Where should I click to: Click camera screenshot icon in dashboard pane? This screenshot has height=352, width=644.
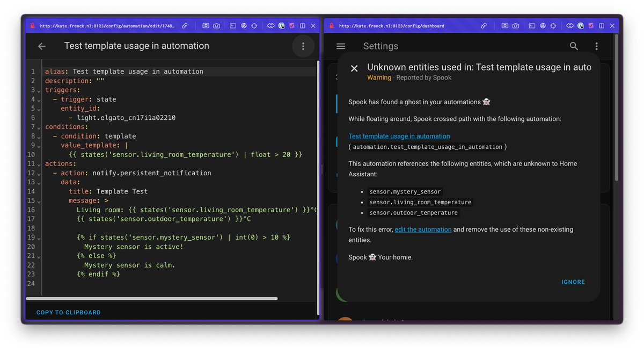coord(516,25)
